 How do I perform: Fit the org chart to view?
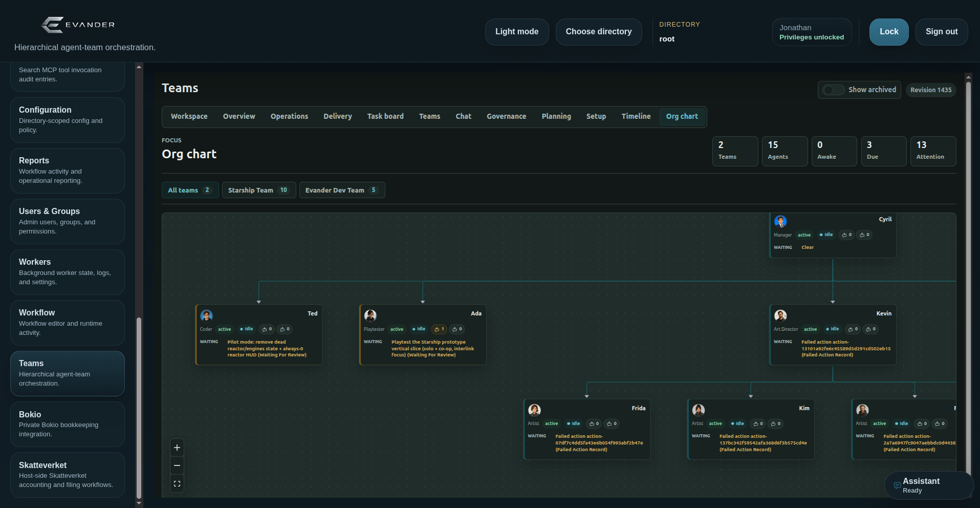click(x=177, y=483)
